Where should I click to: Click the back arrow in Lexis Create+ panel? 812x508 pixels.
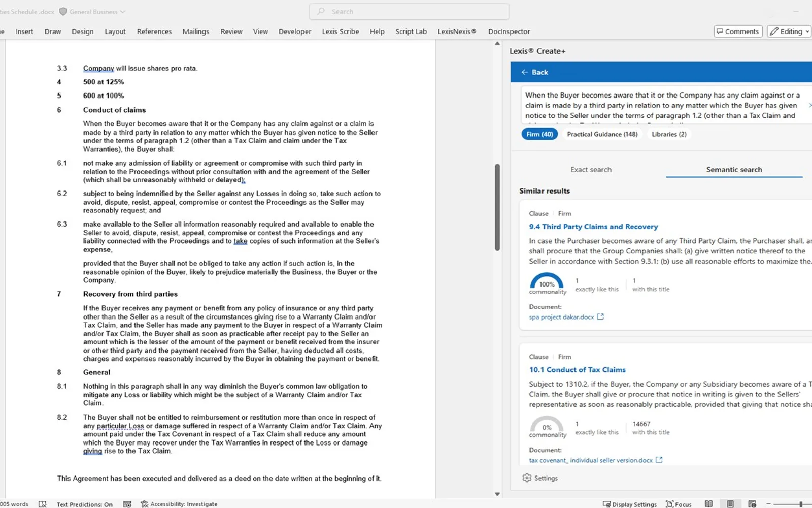pos(525,72)
